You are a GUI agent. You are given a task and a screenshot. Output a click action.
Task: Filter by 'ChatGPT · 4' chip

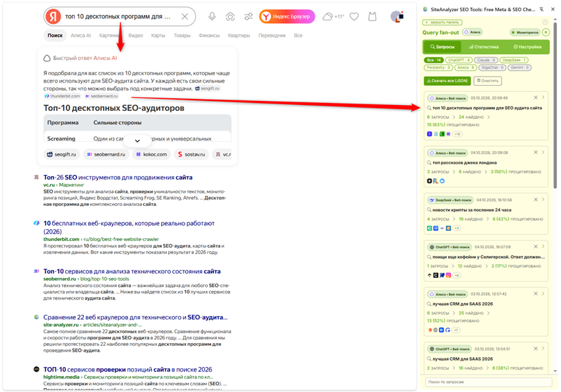(459, 60)
